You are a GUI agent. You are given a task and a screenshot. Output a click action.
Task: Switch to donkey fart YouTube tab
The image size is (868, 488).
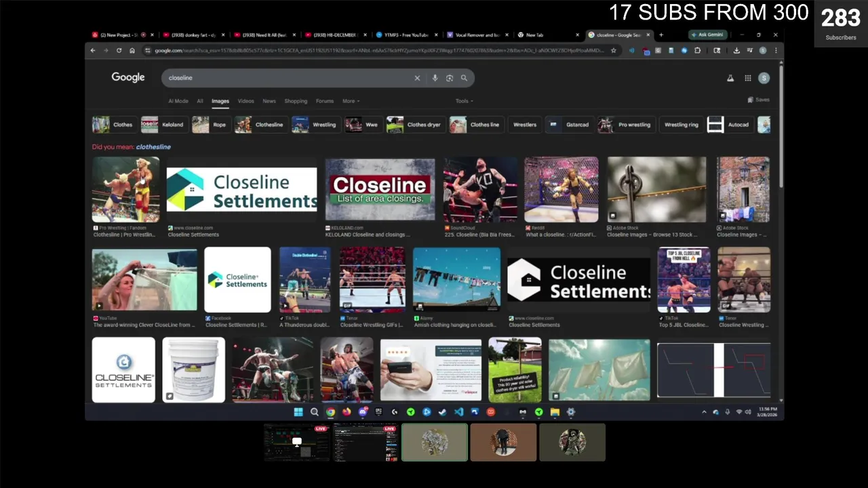193,35
